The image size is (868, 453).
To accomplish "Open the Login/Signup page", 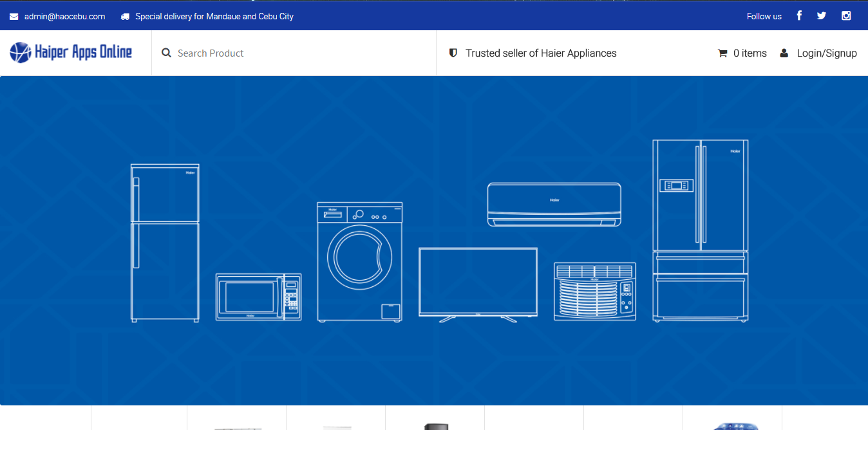I will [x=826, y=53].
